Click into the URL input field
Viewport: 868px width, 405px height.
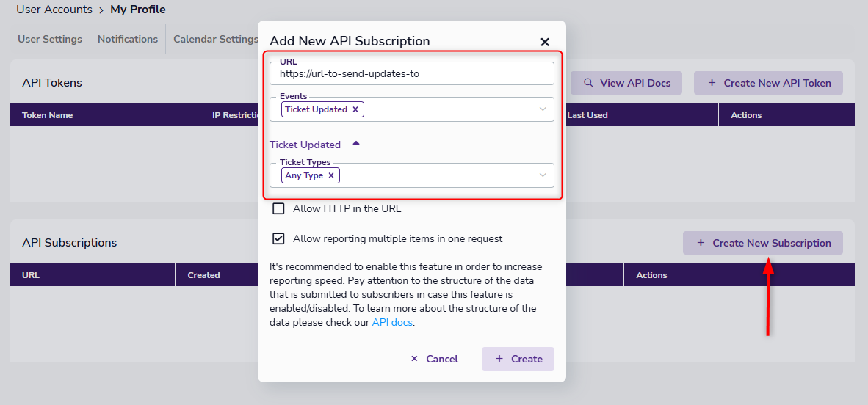point(411,73)
